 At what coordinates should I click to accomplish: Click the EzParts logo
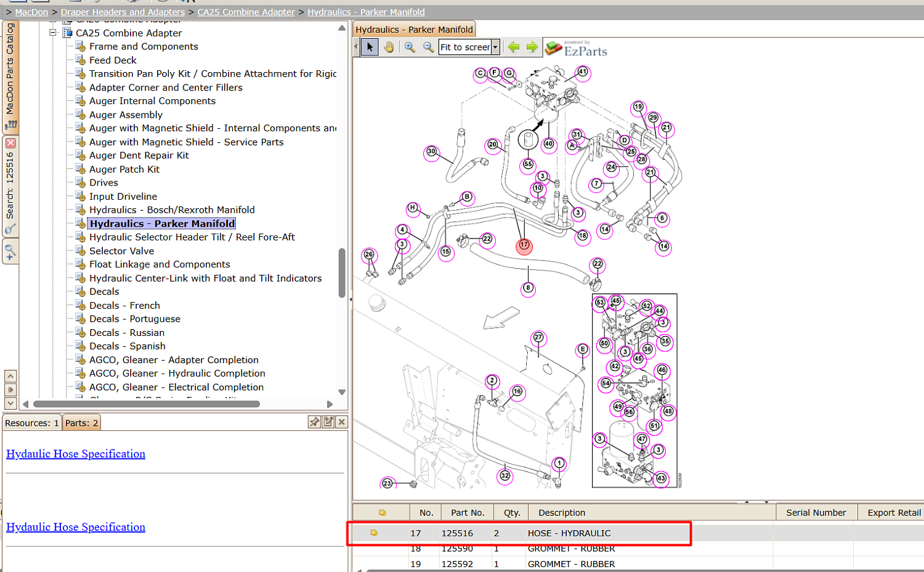coord(577,49)
